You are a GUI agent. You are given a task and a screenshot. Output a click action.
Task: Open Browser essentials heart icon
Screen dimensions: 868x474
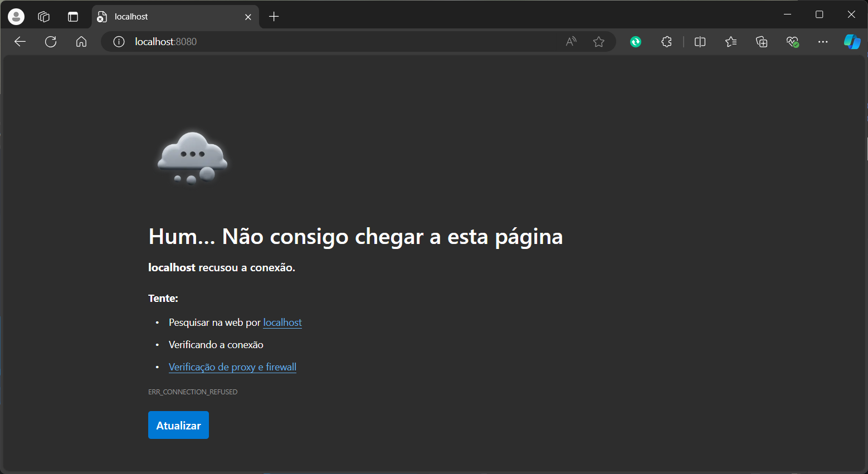792,42
